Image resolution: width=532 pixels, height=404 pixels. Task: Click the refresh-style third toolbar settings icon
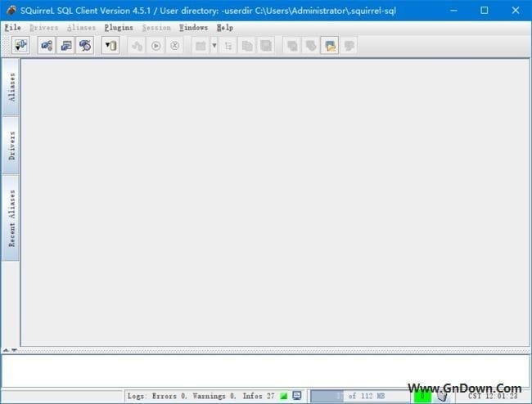click(85, 46)
